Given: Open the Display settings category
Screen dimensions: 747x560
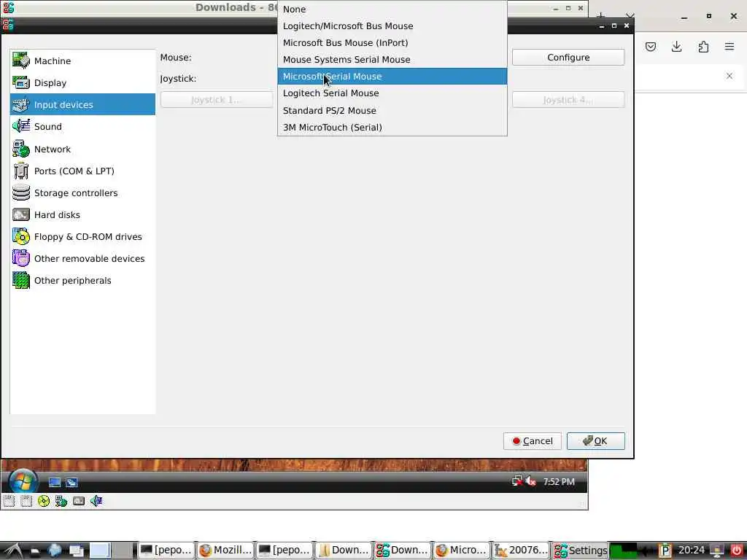Looking at the screenshot, I should (x=82, y=83).
